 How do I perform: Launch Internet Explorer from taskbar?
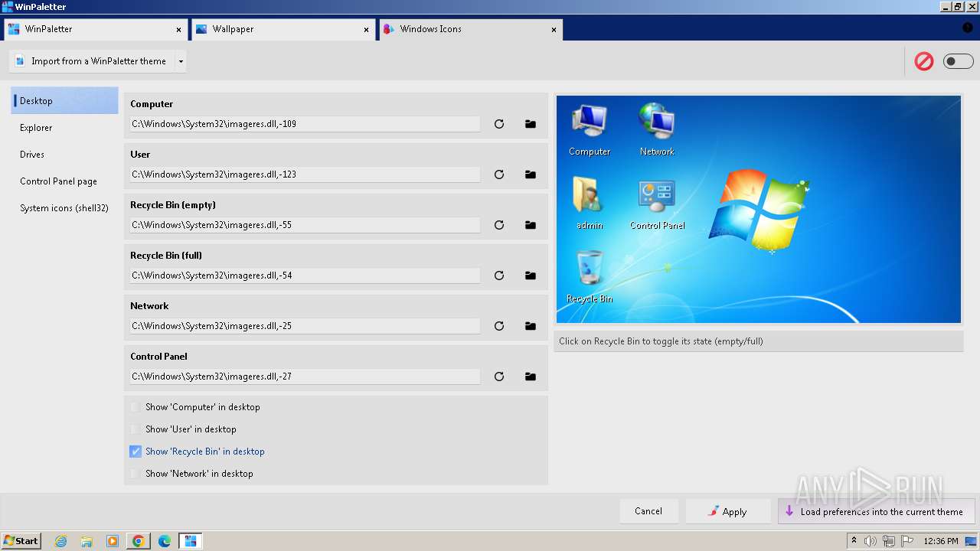pyautogui.click(x=61, y=541)
